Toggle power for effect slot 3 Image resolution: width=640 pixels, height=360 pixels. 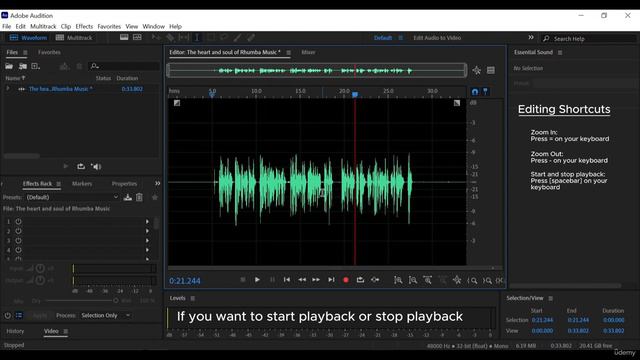[18, 240]
